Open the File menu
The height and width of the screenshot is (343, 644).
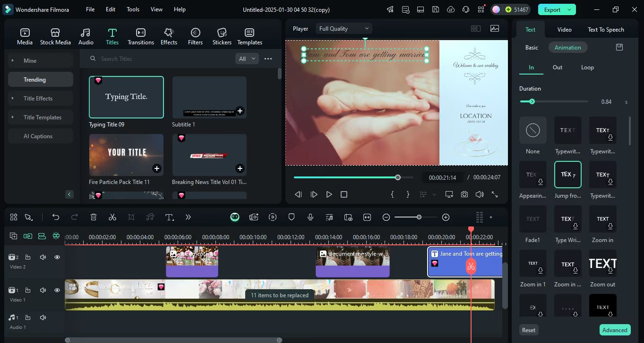[x=90, y=9]
